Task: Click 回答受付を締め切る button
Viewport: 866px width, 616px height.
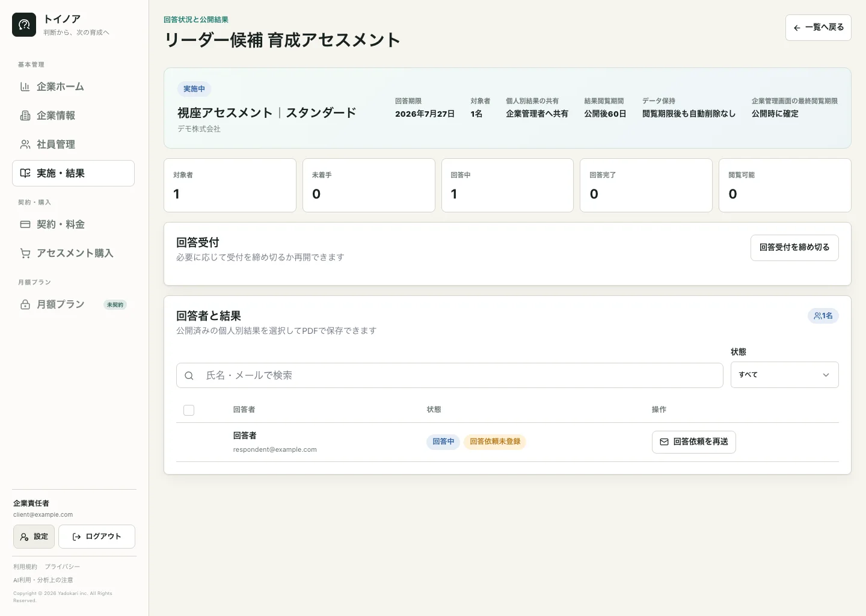Action: tap(794, 248)
